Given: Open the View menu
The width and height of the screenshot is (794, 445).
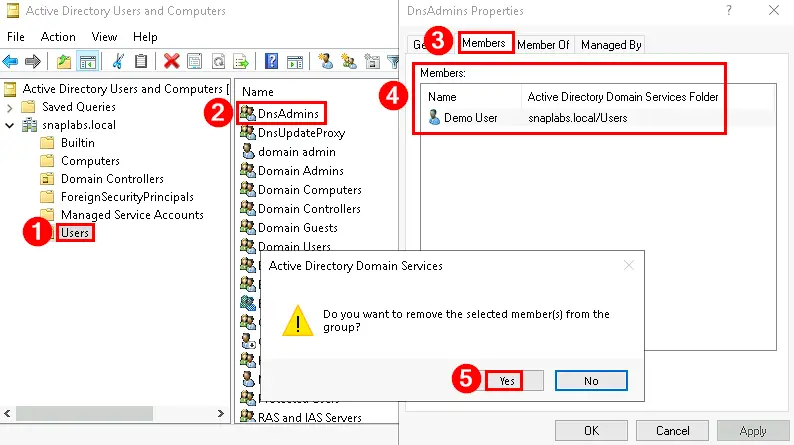Looking at the screenshot, I should [x=104, y=37].
